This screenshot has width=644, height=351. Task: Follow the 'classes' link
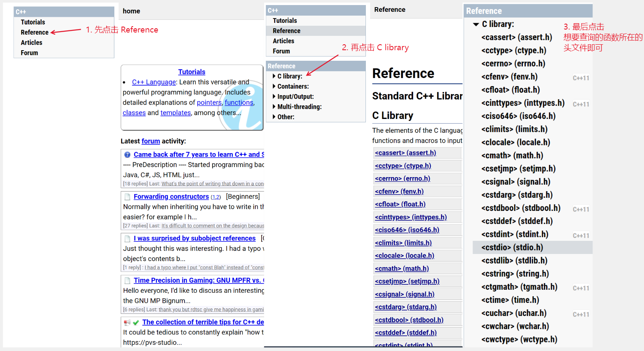point(134,113)
